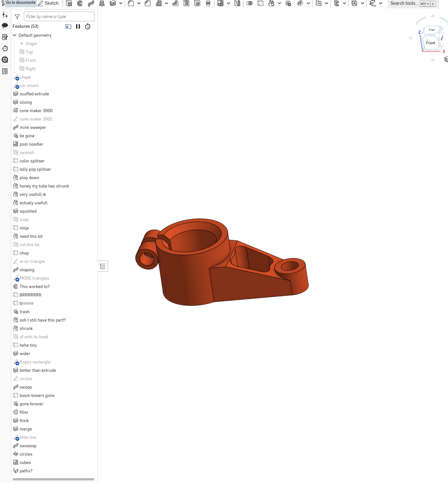Open the Fillet tool dropdown arrow

[x=139, y=3]
